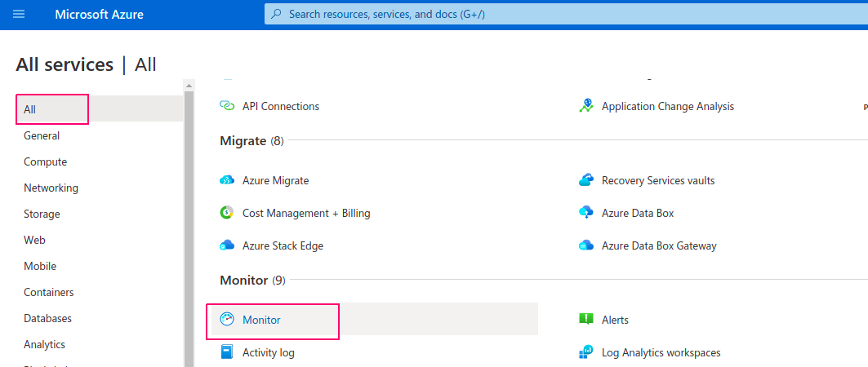Open the Alerts service
The height and width of the screenshot is (367, 868).
pos(615,320)
